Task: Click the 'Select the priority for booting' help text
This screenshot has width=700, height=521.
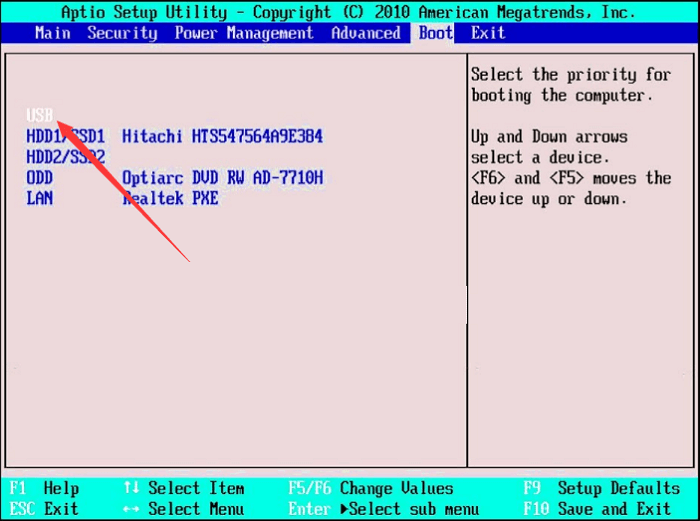Action: tap(571, 85)
